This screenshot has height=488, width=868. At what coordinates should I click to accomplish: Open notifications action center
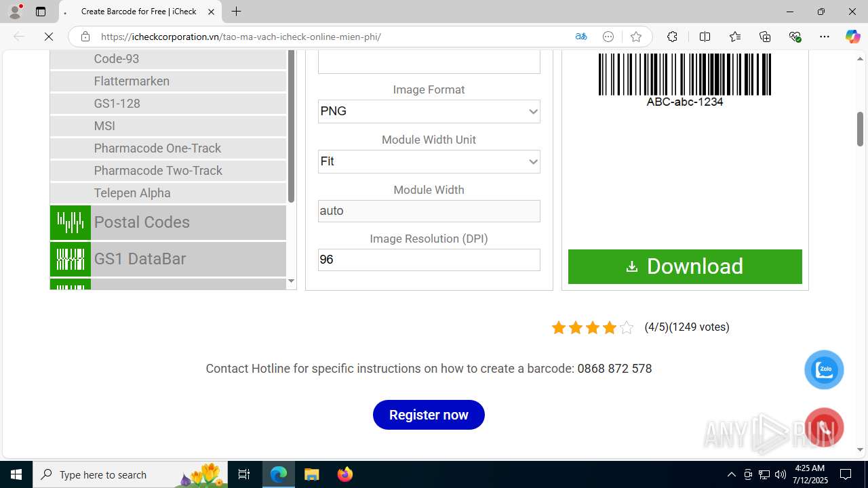(x=846, y=474)
